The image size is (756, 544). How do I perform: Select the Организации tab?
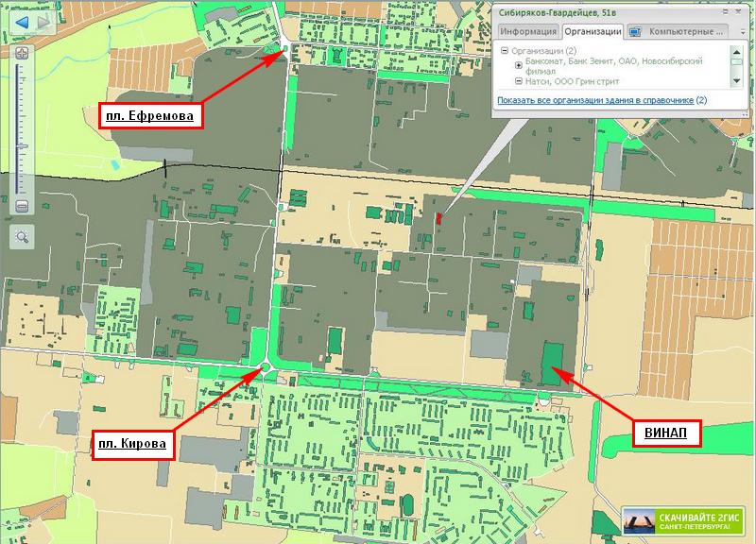593,31
